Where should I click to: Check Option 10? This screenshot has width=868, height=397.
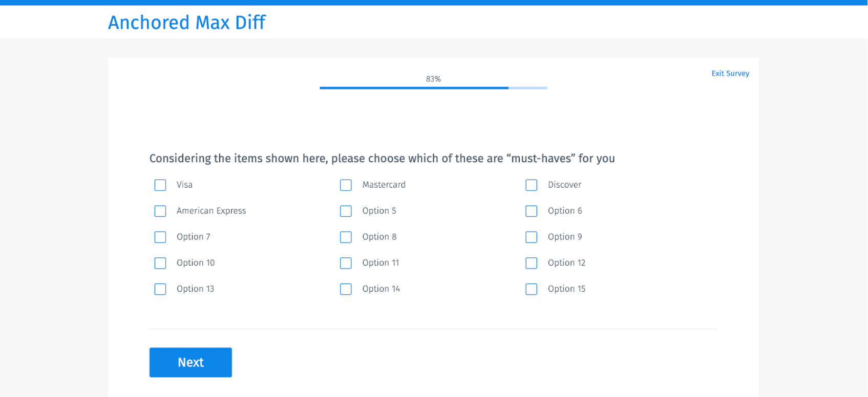pos(160,263)
